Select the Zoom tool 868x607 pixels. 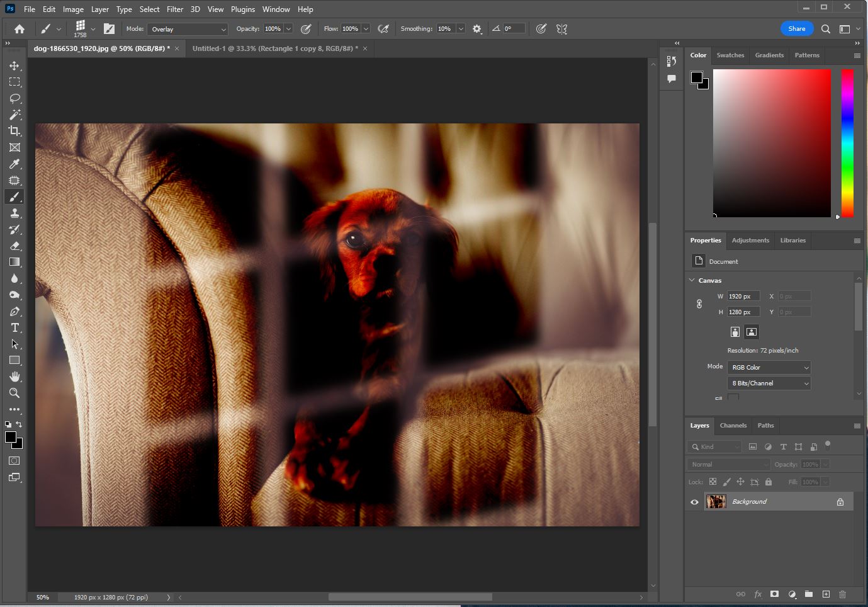14,393
